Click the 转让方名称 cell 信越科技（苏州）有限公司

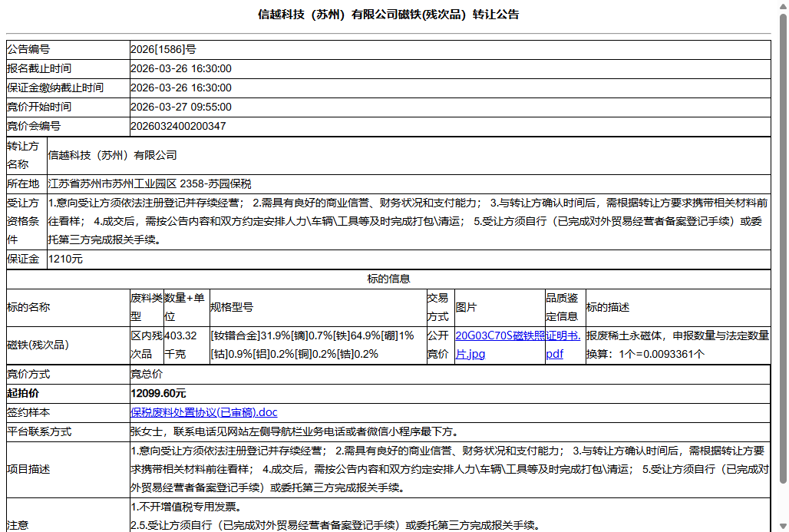[111, 155]
